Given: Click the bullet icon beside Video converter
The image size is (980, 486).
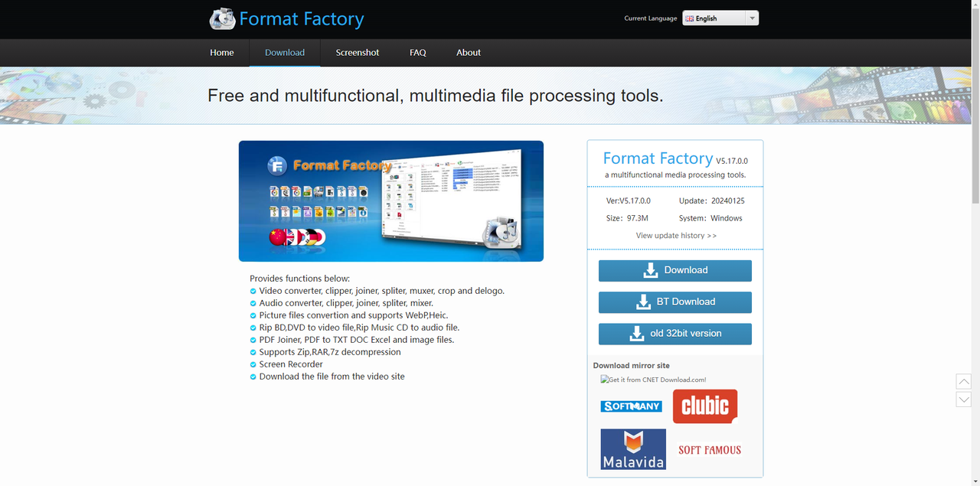Looking at the screenshot, I should [x=253, y=291].
